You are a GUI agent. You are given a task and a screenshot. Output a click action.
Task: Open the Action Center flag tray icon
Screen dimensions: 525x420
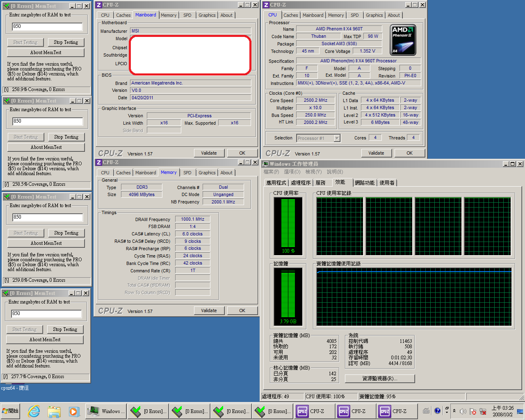[472, 411]
